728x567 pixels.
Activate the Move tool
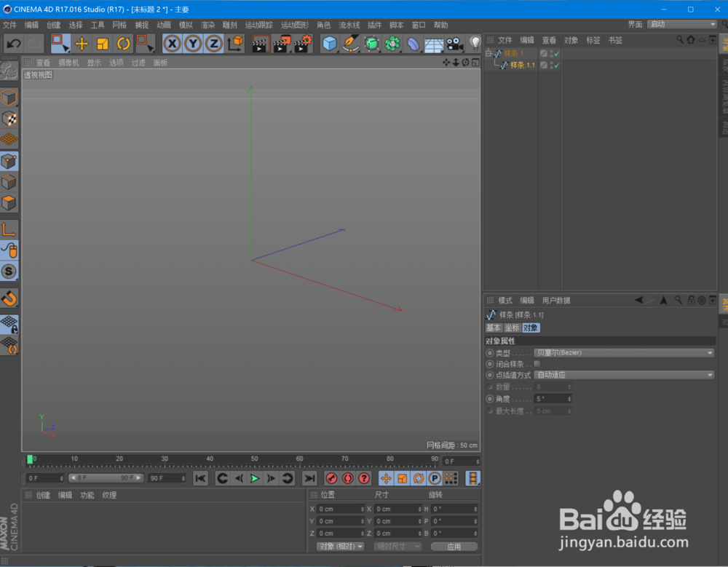pos(82,44)
